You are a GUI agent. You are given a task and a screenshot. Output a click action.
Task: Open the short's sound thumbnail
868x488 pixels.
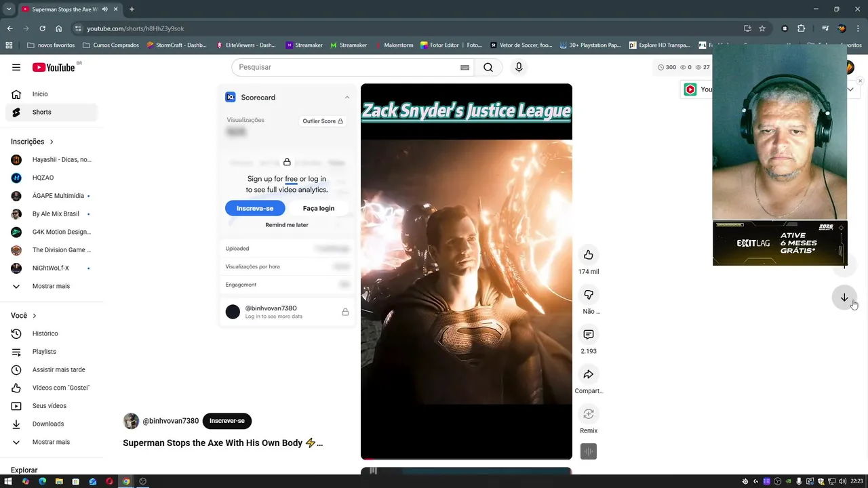[589, 451]
